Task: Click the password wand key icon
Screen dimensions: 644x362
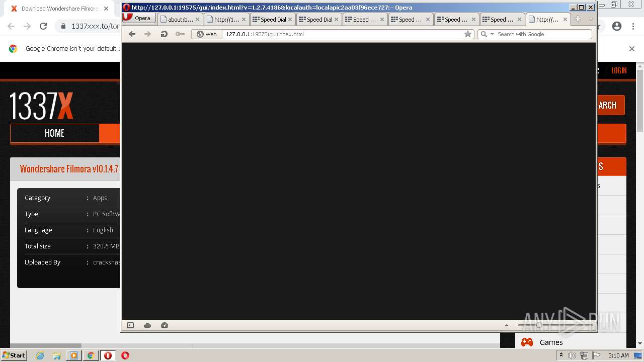Action: click(180, 34)
